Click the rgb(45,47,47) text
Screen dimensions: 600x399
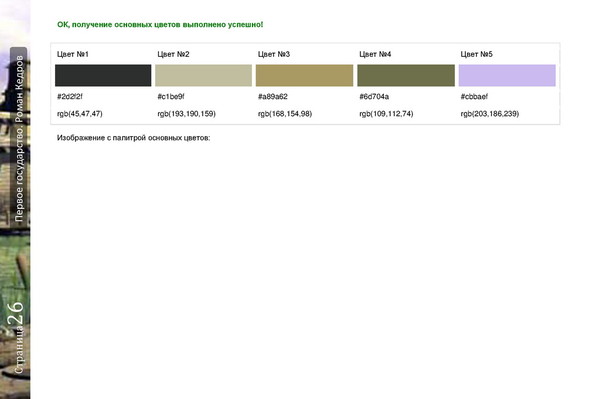[x=80, y=114]
